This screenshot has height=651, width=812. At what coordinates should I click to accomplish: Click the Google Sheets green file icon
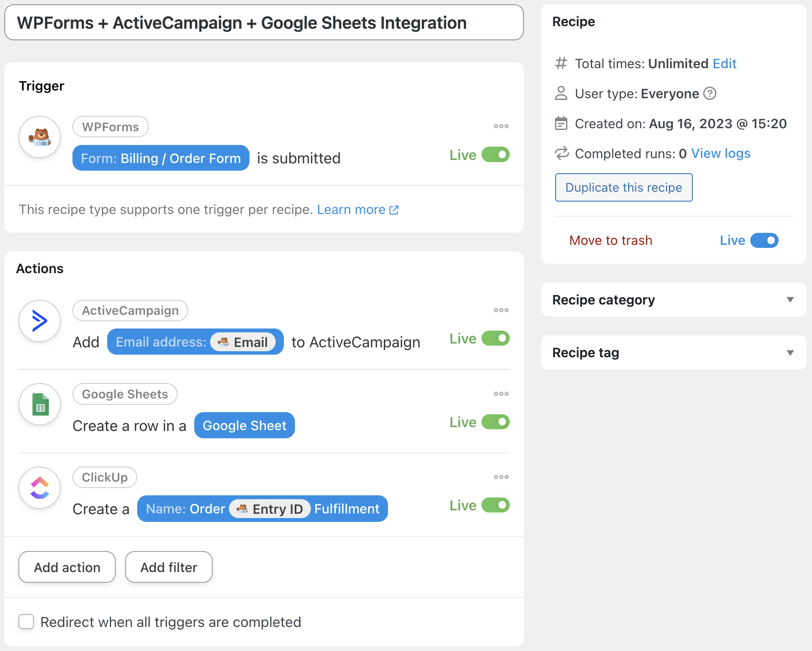[x=40, y=404]
